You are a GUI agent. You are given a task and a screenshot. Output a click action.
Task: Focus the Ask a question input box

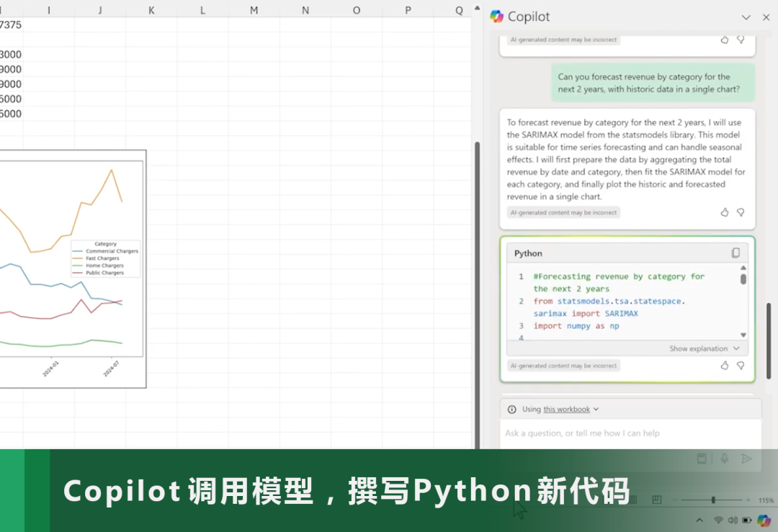(630, 433)
